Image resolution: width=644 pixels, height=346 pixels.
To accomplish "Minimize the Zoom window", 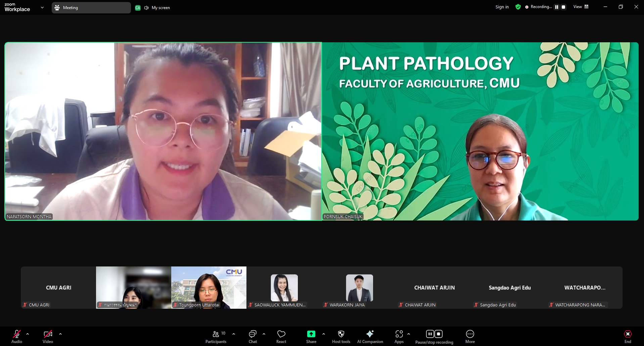I will [605, 7].
